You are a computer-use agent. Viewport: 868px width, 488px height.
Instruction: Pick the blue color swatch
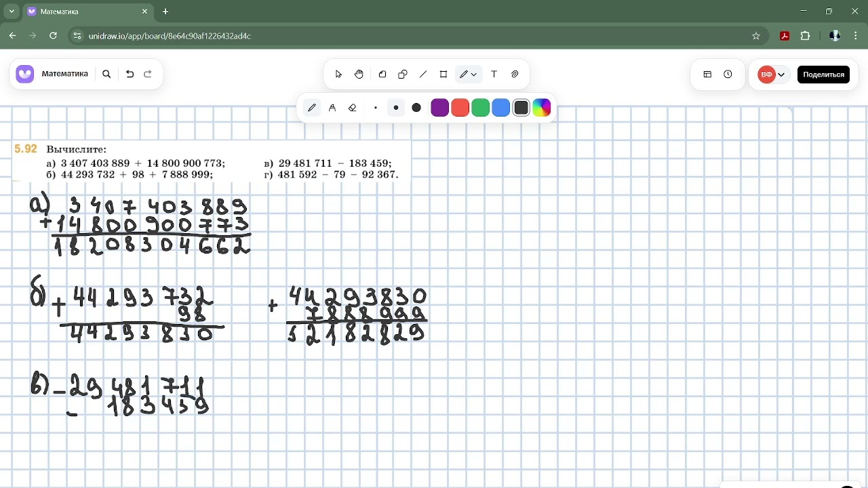coord(501,108)
